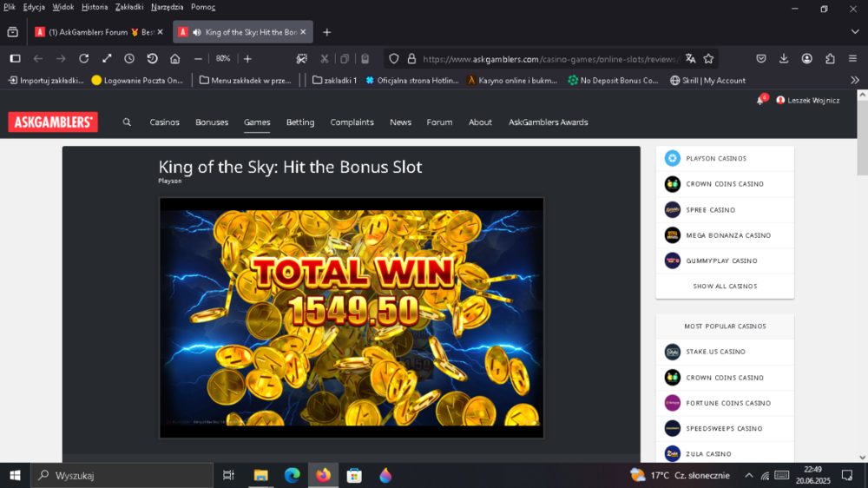The width and height of the screenshot is (868, 488).
Task: Open the Historia menu
Action: pyautogui.click(x=95, y=7)
